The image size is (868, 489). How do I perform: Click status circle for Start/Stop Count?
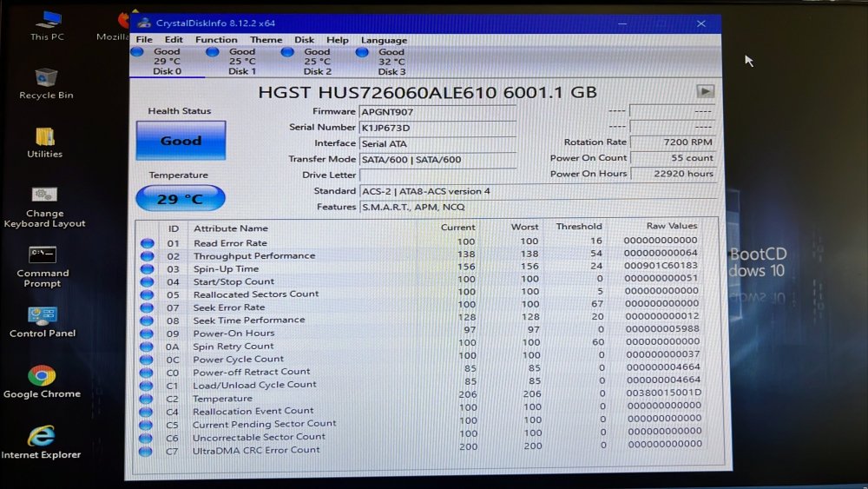tap(148, 281)
